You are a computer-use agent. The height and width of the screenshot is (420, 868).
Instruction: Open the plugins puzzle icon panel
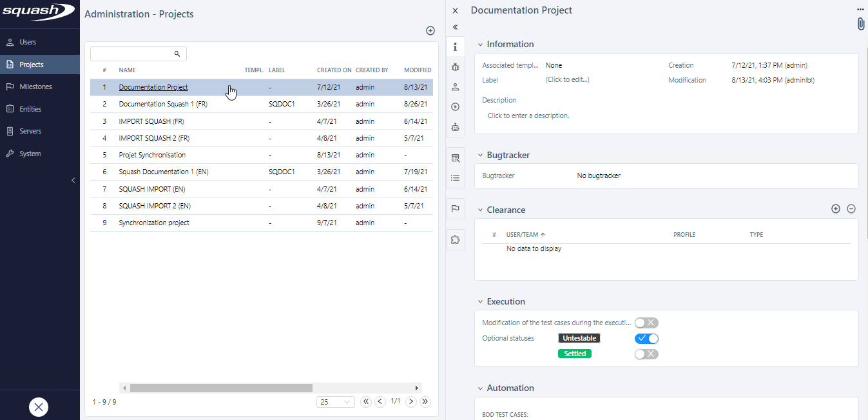(x=456, y=239)
